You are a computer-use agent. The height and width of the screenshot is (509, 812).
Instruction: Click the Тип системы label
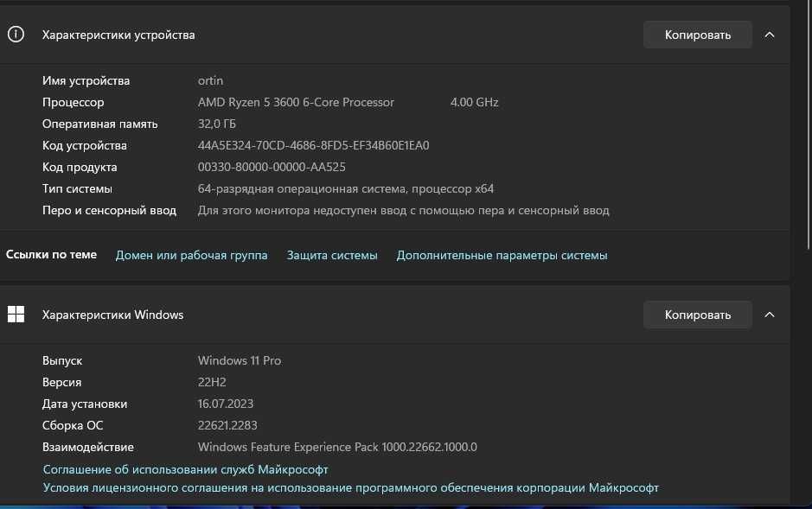[x=77, y=188]
